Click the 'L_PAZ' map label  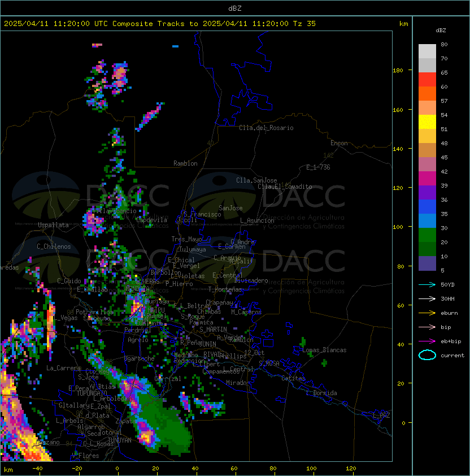click(x=381, y=416)
